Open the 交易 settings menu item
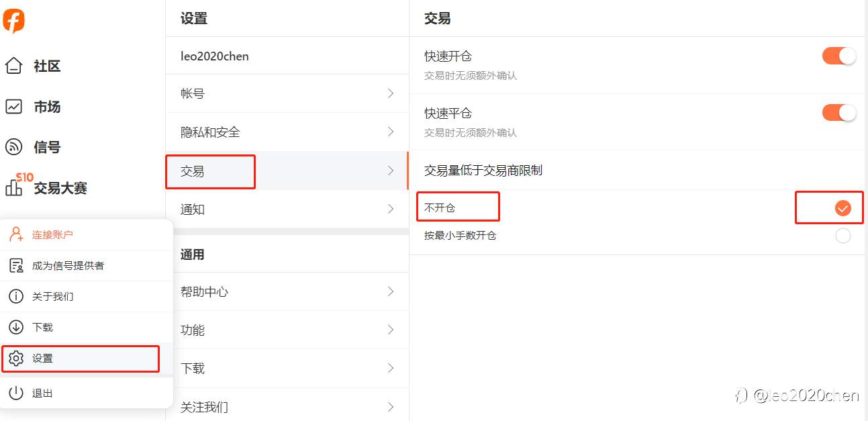 pos(210,171)
